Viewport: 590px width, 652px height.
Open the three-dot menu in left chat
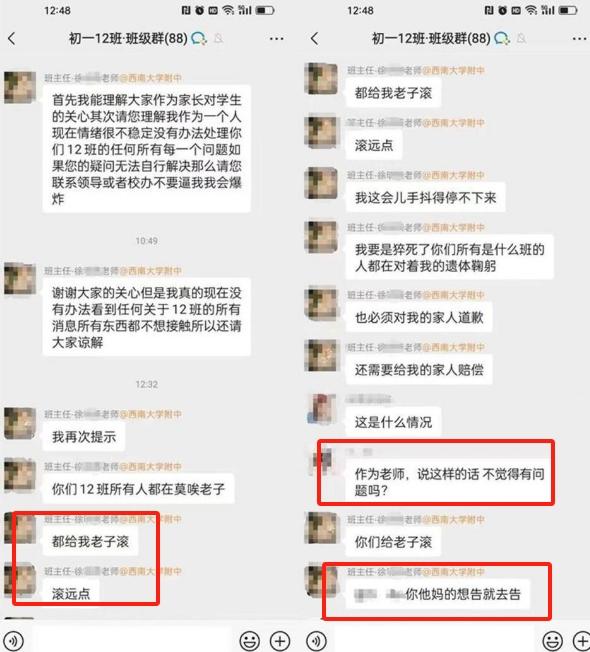click(x=276, y=39)
